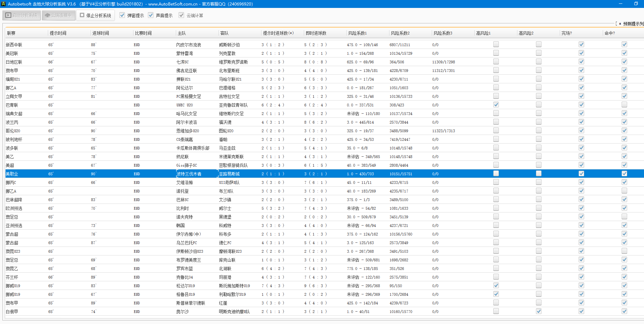Viewport: 644px width, 324px height.
Task: Select the 七滨SC home team cell
Action: pos(182,62)
